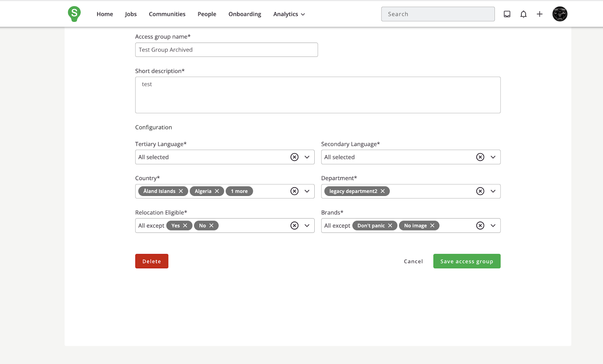Click the Access group name field
This screenshot has width=603, height=364.
click(226, 50)
